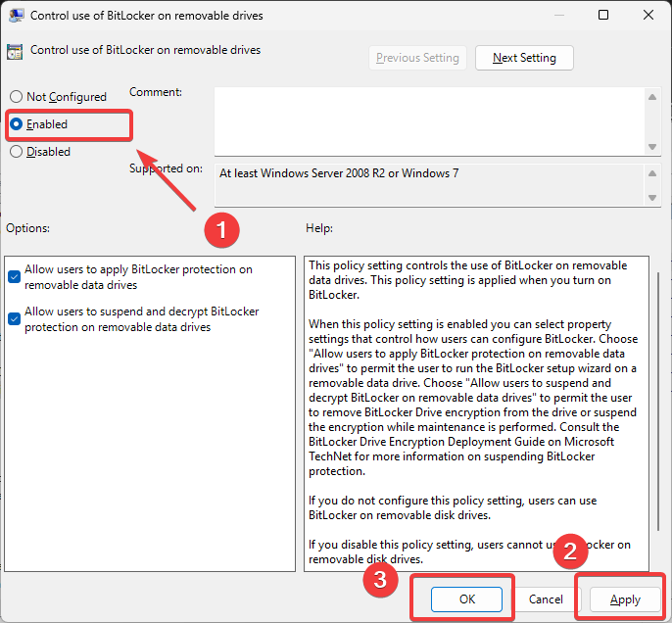Viewport: 672px width, 623px height.
Task: Click the Next Setting button
Action: pyautogui.click(x=524, y=58)
